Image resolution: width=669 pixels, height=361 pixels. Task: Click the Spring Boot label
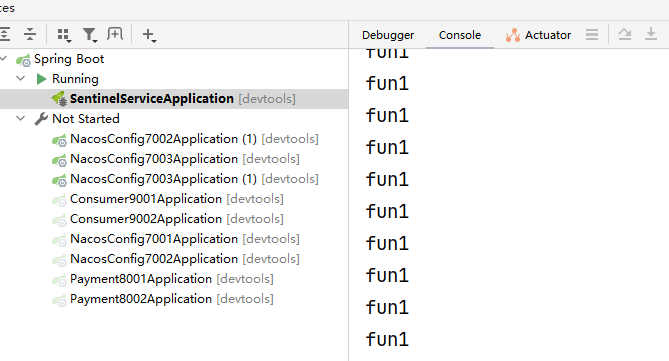pyautogui.click(x=69, y=59)
